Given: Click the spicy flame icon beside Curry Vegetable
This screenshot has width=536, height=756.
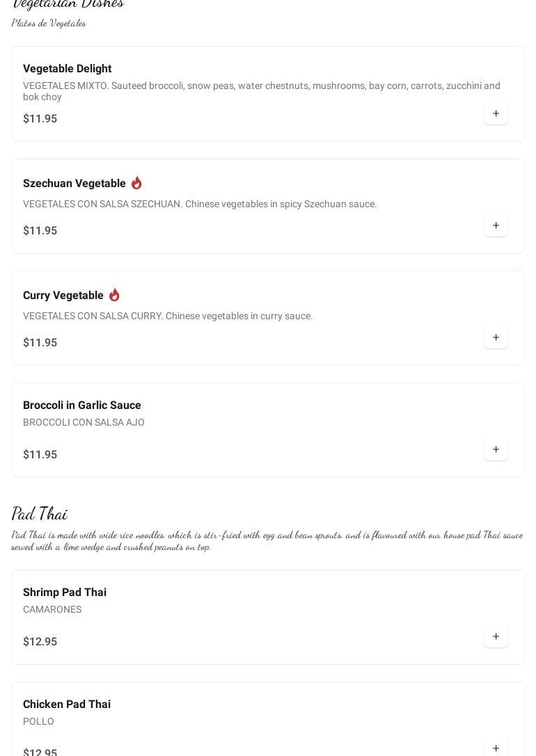Looking at the screenshot, I should pyautogui.click(x=114, y=295).
